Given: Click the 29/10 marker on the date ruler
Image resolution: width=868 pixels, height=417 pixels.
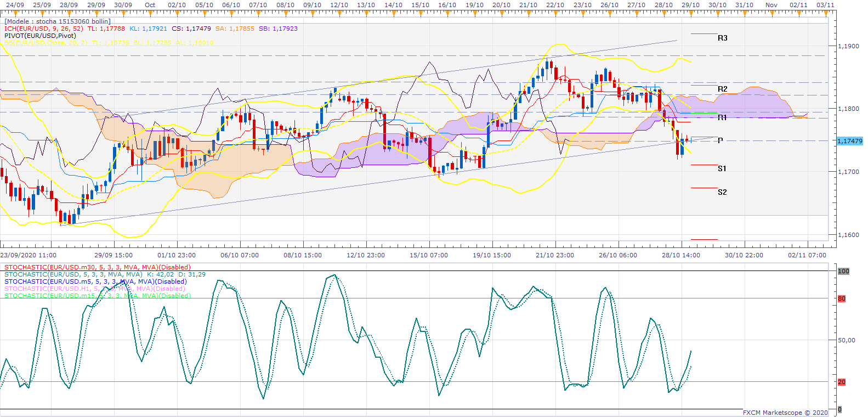Looking at the screenshot, I should point(690,5).
